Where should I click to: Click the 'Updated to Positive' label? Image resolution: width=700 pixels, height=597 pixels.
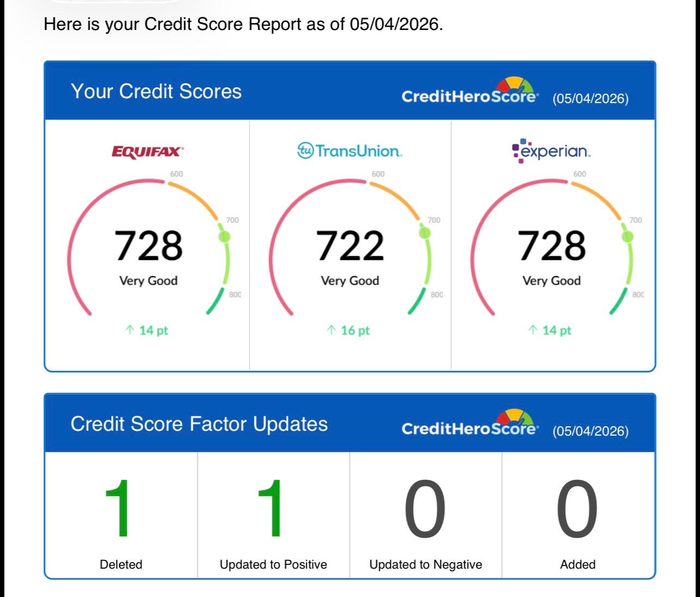point(273,564)
